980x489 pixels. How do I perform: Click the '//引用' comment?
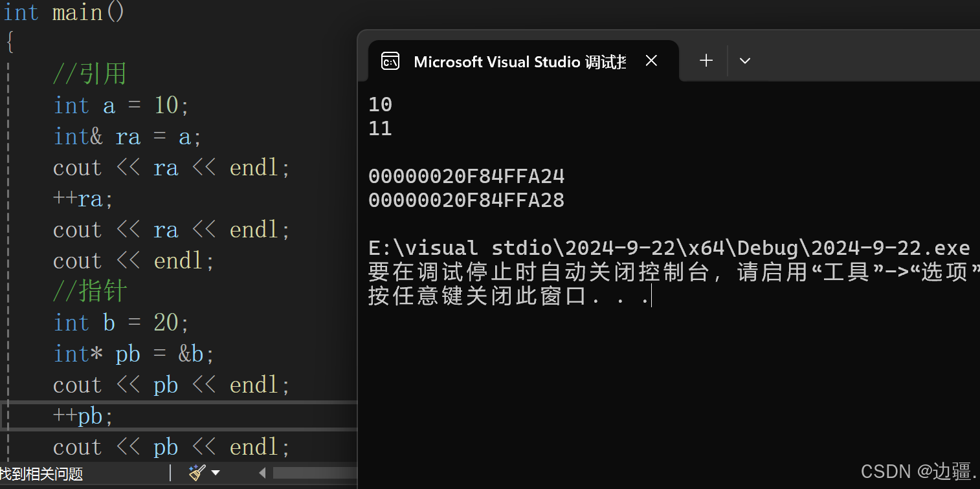89,74
